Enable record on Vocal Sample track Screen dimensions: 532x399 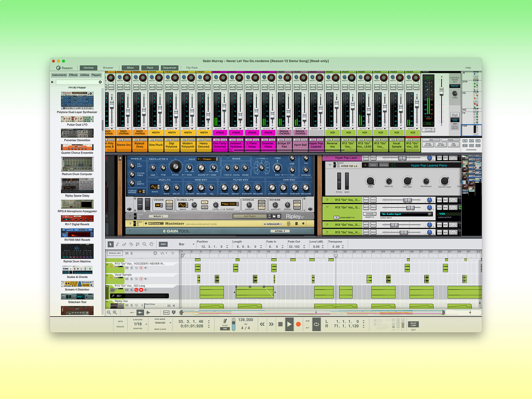click(x=141, y=279)
